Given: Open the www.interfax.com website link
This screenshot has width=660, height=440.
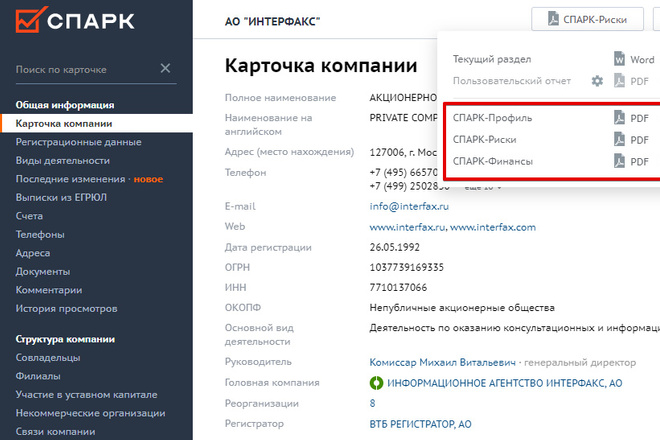Looking at the screenshot, I should click(x=493, y=227).
